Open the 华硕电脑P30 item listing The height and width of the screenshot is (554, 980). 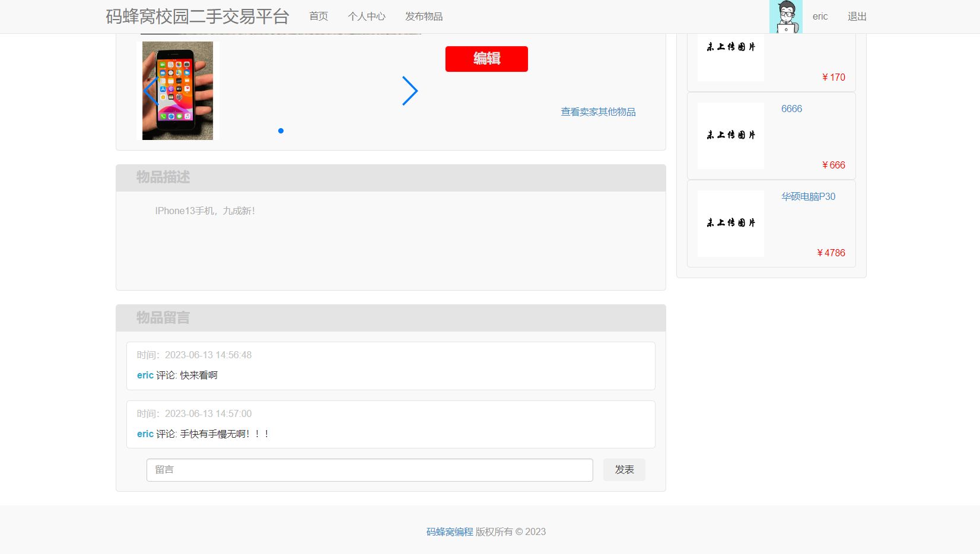point(808,196)
